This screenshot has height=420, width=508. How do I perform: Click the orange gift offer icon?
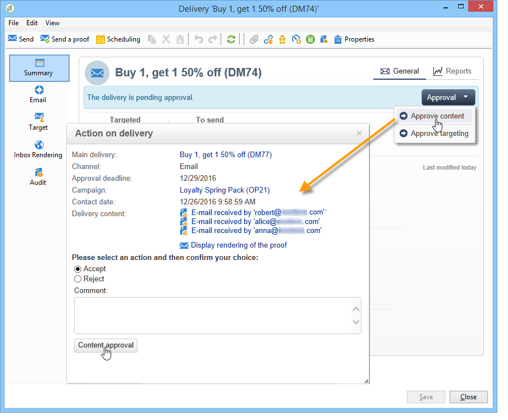point(282,39)
